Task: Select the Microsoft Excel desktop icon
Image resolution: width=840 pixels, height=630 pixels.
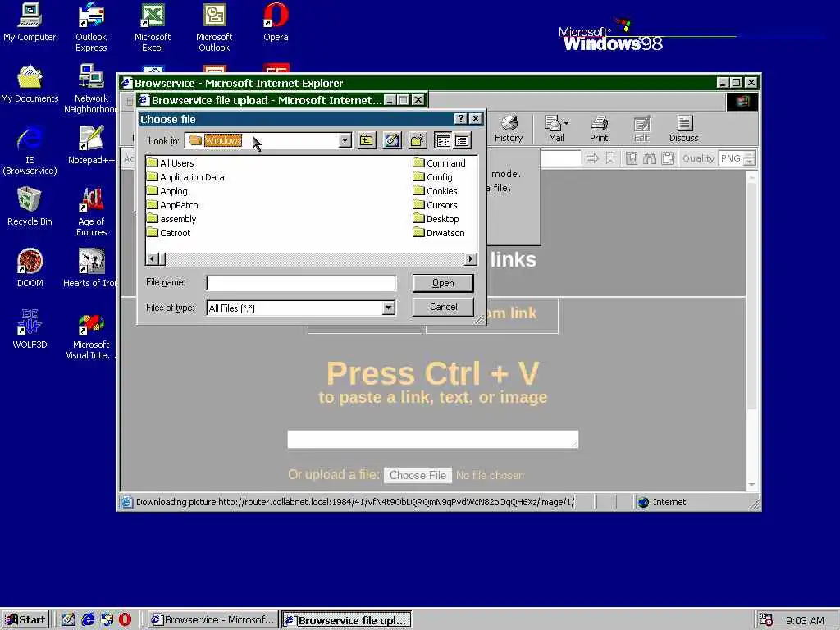Action: pyautogui.click(x=152, y=27)
